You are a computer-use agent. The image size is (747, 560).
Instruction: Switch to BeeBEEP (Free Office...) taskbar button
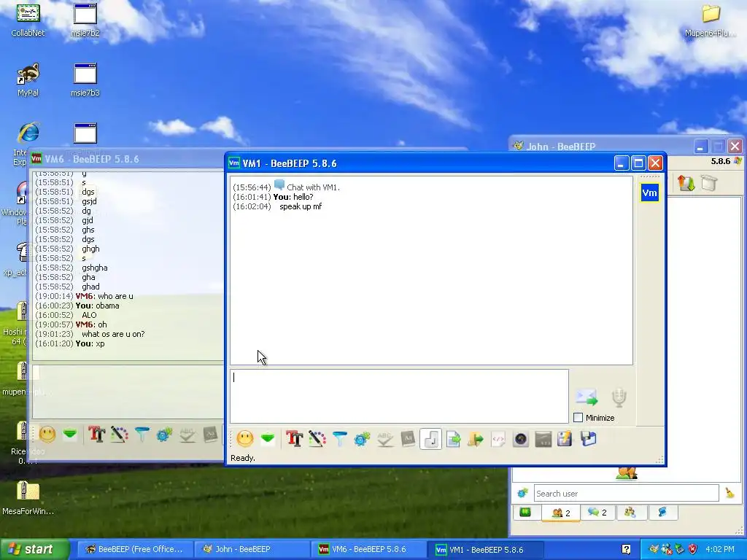[x=134, y=549]
